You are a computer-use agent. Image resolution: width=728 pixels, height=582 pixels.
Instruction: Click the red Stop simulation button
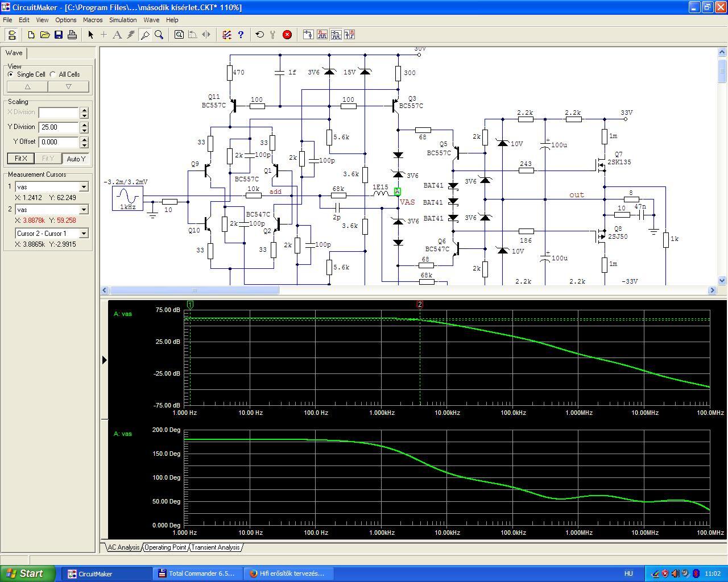pyautogui.click(x=287, y=35)
